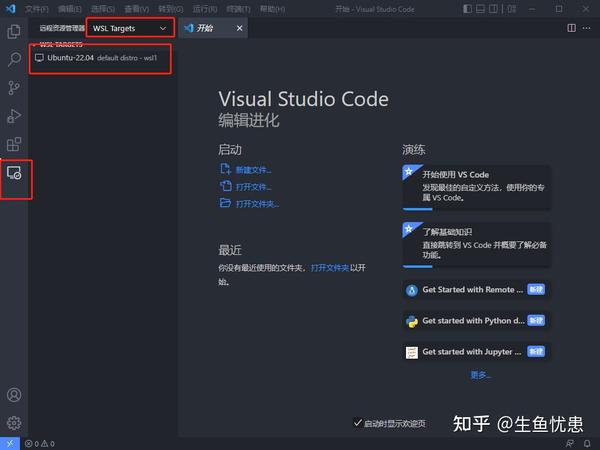Open the 查看(V) menu

click(136, 9)
